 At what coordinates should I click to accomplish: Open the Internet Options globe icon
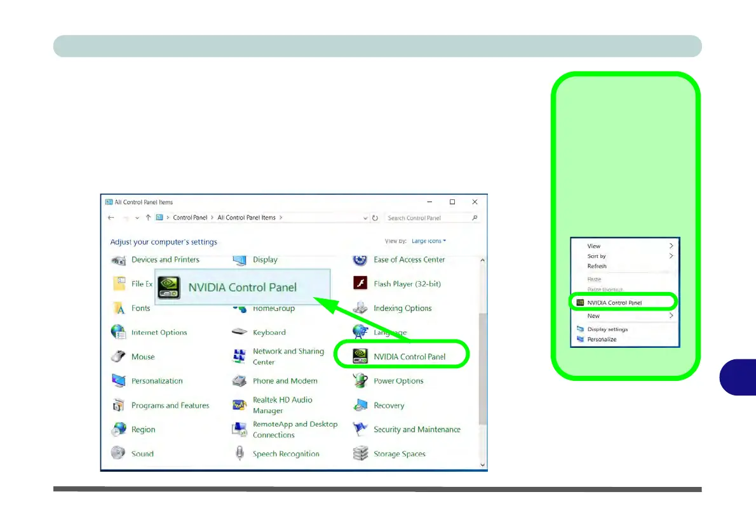tap(118, 332)
